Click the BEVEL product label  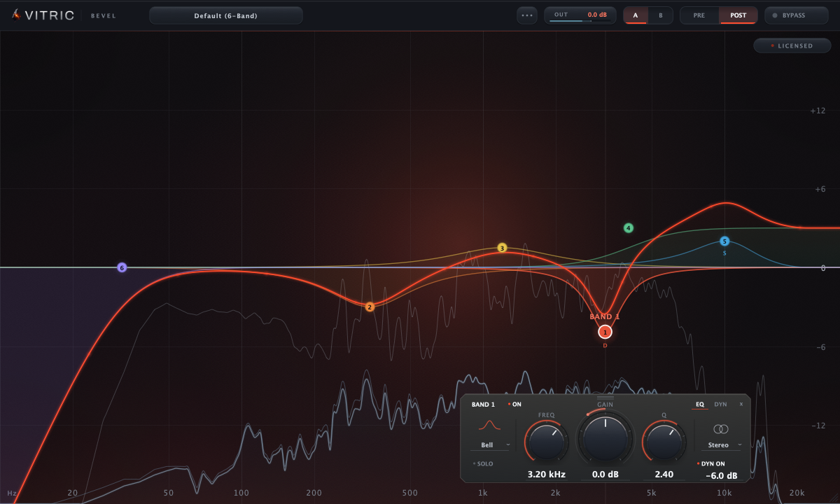[x=104, y=15]
